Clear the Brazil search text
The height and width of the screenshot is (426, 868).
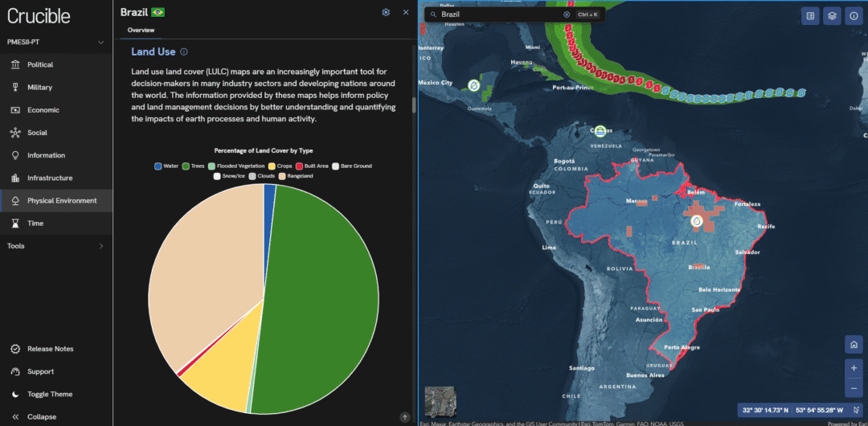point(566,14)
